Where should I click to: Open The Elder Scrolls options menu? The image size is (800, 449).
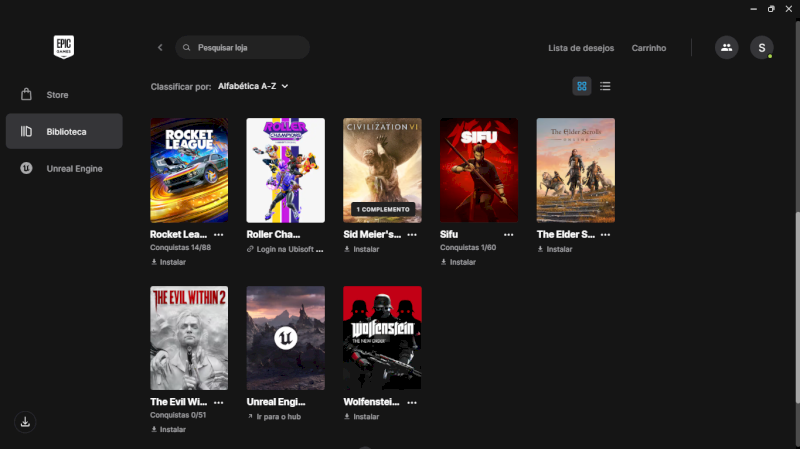click(x=606, y=235)
